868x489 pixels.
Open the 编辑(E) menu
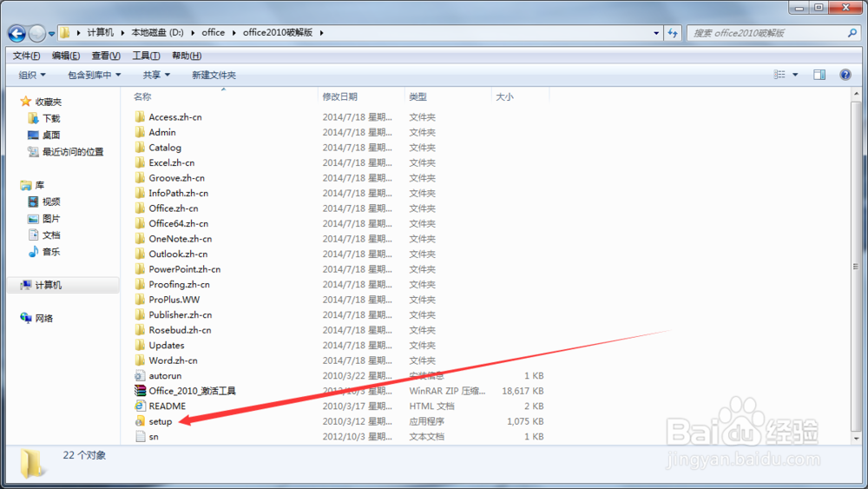coord(66,56)
